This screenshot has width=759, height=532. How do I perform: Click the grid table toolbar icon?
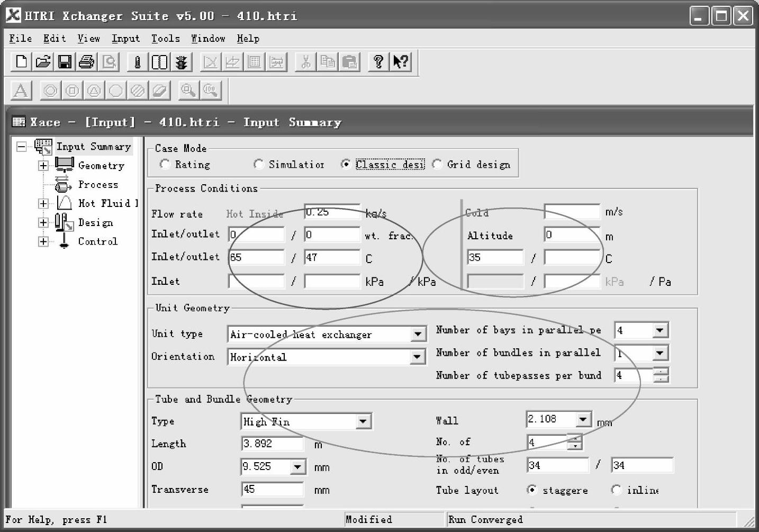(254, 62)
